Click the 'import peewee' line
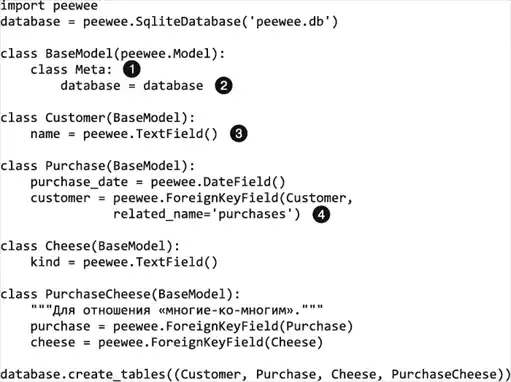This screenshot has width=511, height=382. pos(49,6)
